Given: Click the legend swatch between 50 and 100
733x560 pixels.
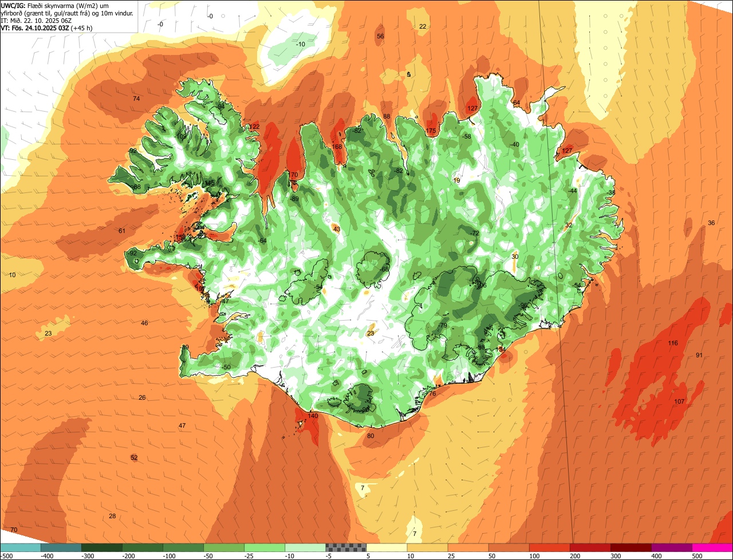Looking at the screenshot, I should coord(509,548).
